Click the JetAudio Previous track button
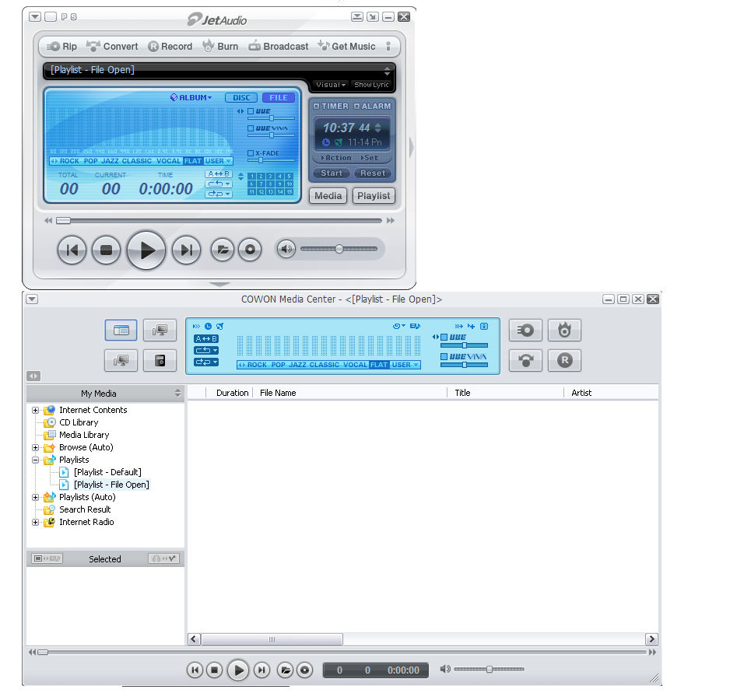 pos(72,250)
